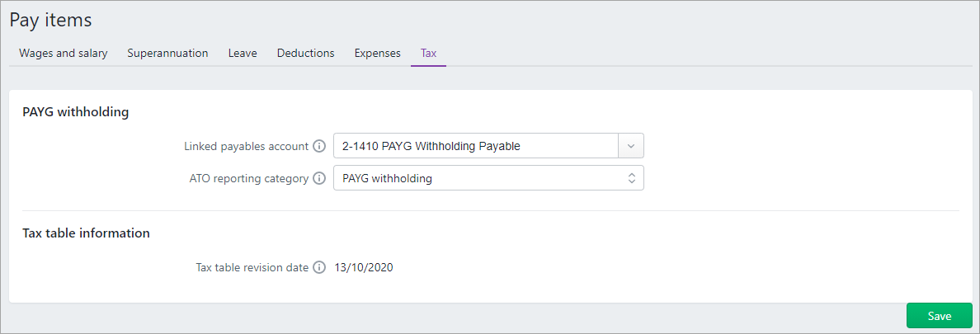Select the PAYG withholding option text
This screenshot has width=980, height=334.
coord(388,178)
